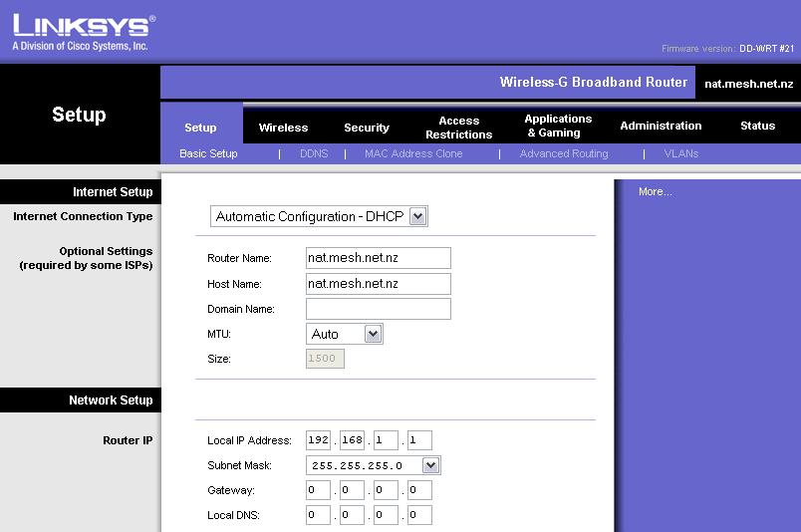Click the Optional Settings sidebar label
This screenshot has width=801, height=532.
[86, 258]
